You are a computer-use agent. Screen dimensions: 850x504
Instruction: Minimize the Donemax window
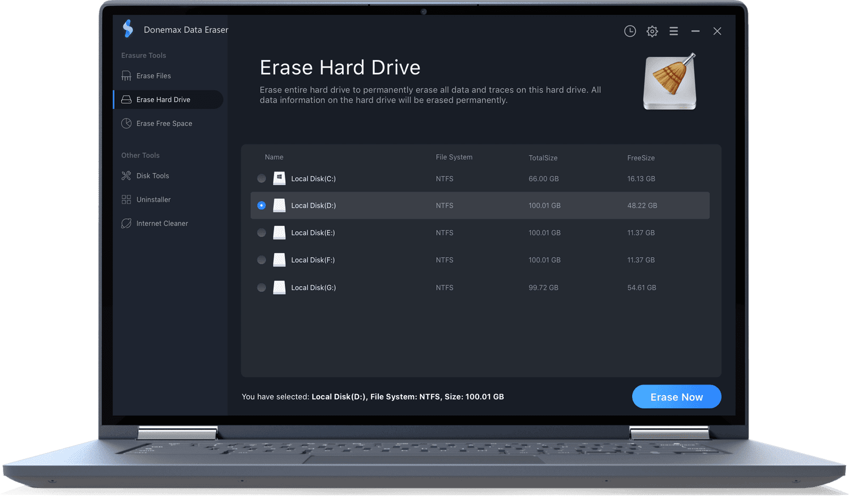695,31
